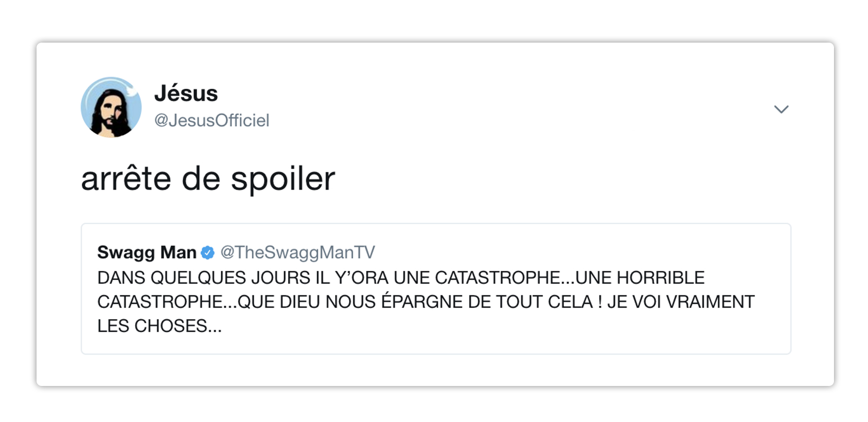Click the Jésus profile avatar

111,107
